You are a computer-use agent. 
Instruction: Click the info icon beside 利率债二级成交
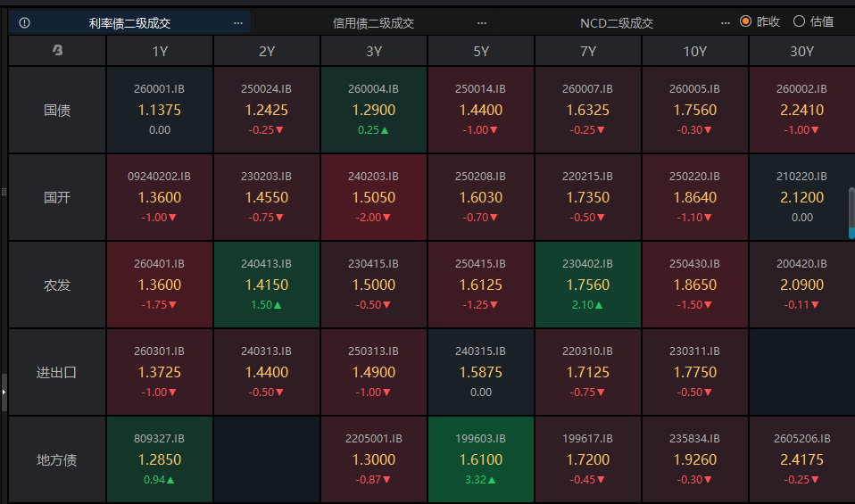24,23
